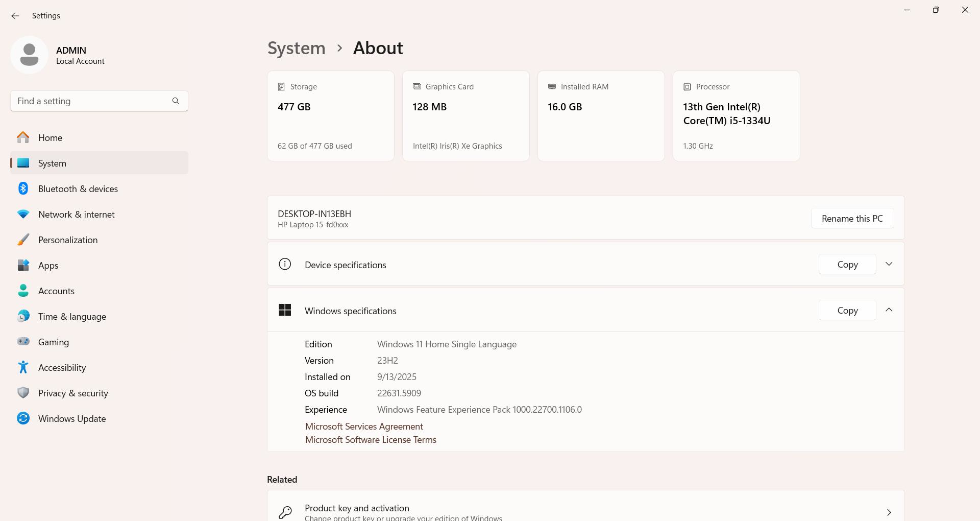Select Home in the sidebar

coord(50,138)
